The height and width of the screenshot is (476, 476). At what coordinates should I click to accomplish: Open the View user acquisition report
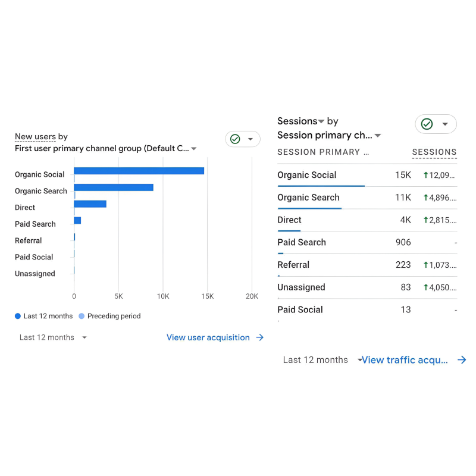[208, 337]
